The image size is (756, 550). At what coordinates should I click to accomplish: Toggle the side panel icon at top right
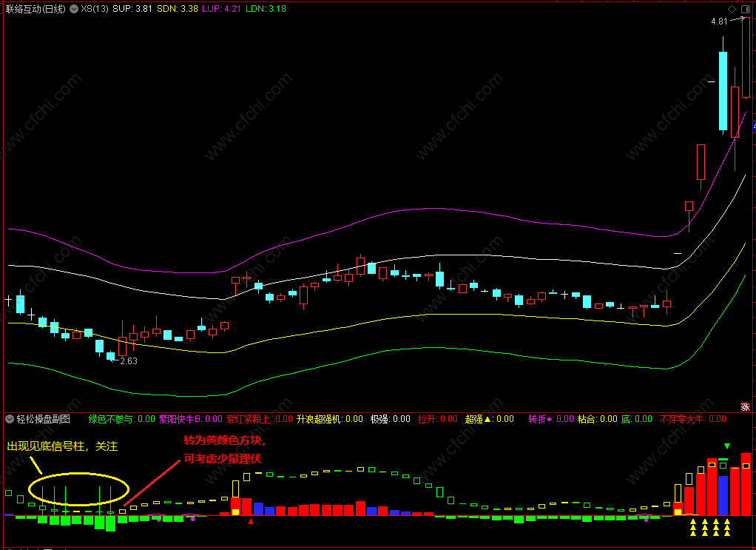click(746, 9)
